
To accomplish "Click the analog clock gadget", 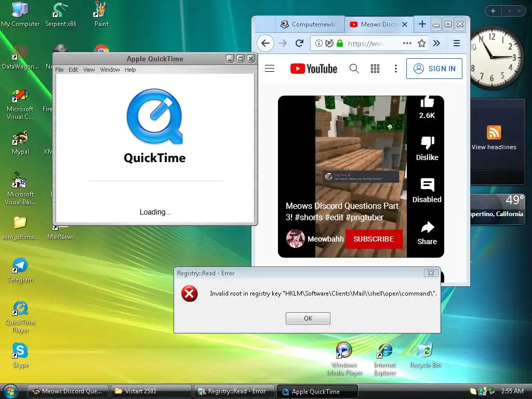I will [496, 58].
